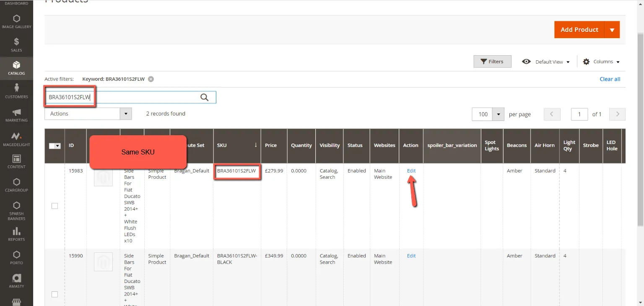Sort by the Quantity column header
The image size is (644, 306).
pyautogui.click(x=301, y=145)
